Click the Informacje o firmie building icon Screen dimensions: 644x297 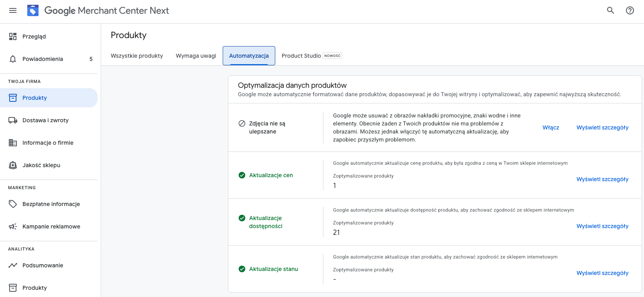(x=13, y=143)
